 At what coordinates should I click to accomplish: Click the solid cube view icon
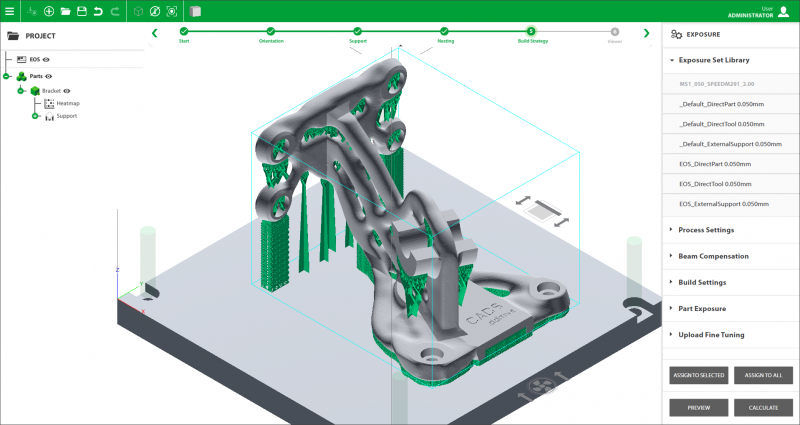[x=195, y=12]
